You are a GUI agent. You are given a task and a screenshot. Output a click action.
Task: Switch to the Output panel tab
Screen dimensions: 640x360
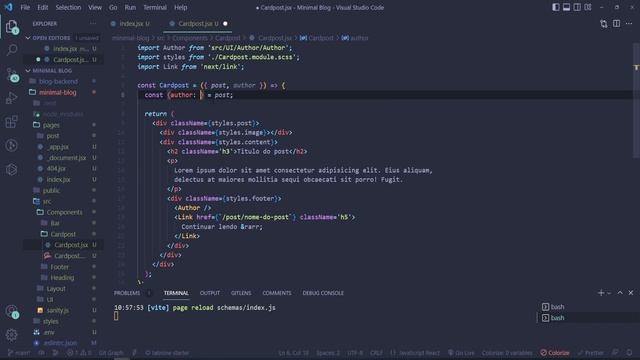[210, 293]
